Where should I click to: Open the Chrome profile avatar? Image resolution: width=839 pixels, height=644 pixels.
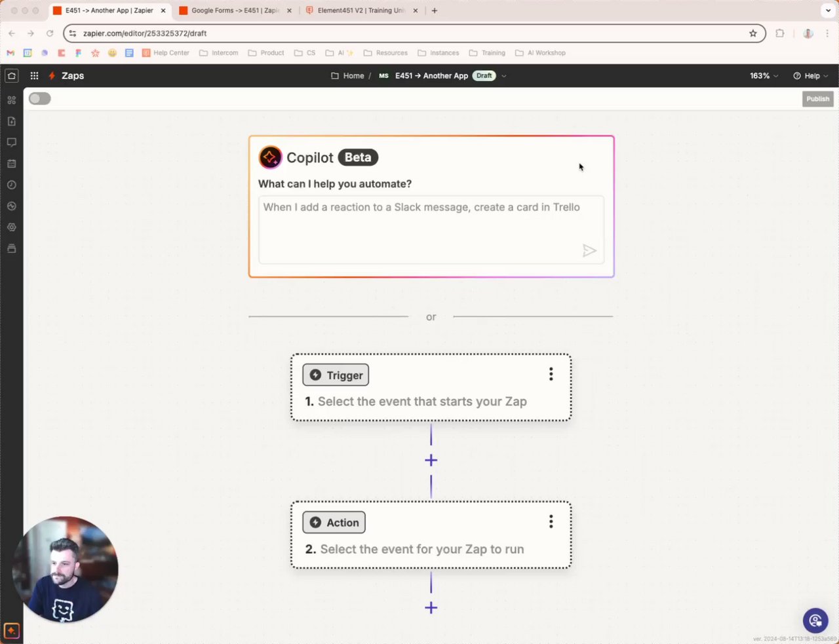808,33
